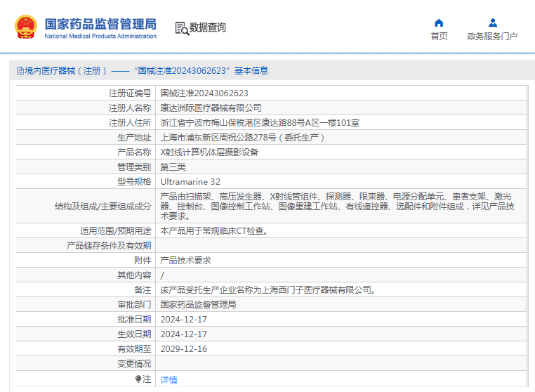Click the 注册人住所 row label
Viewport: 535px width, 392px height.
coord(130,122)
